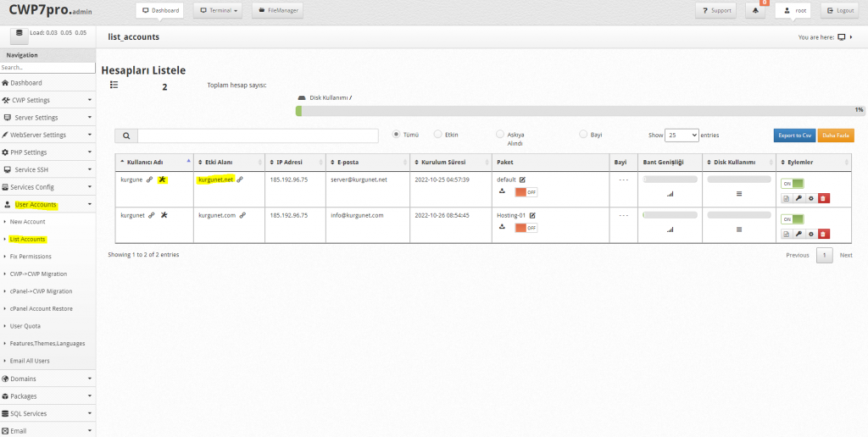This screenshot has height=437, width=868.
Task: Click the disk usage list icon for kurgunet
Action: pyautogui.click(x=739, y=229)
